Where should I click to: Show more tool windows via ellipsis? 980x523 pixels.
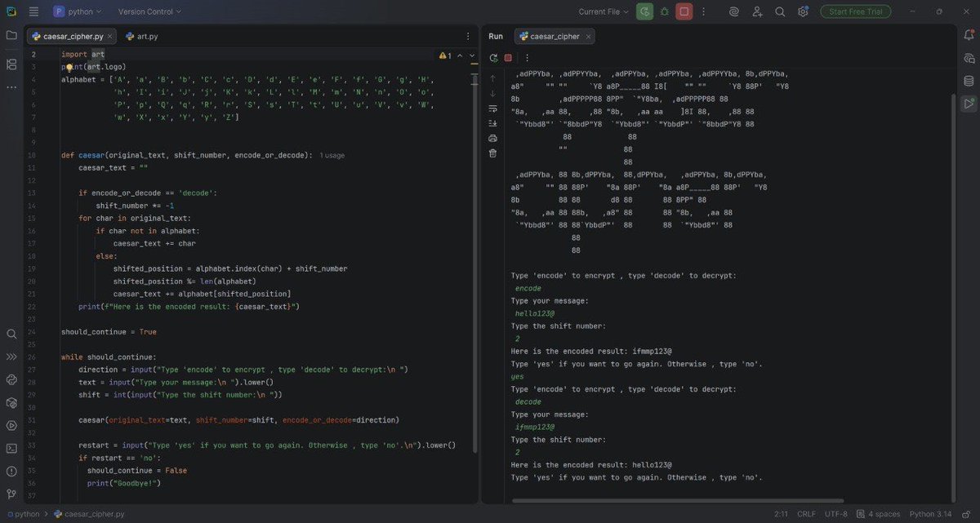pyautogui.click(x=11, y=86)
